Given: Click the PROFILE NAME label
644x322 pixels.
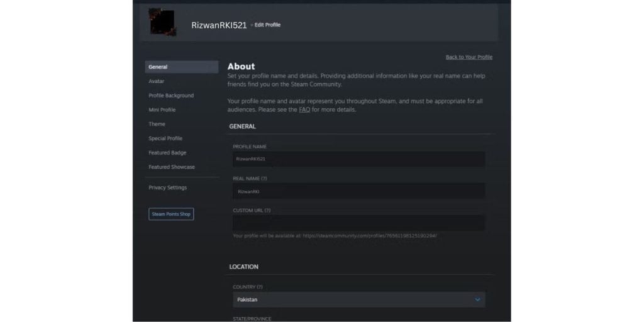Looking at the screenshot, I should pyautogui.click(x=250, y=147).
